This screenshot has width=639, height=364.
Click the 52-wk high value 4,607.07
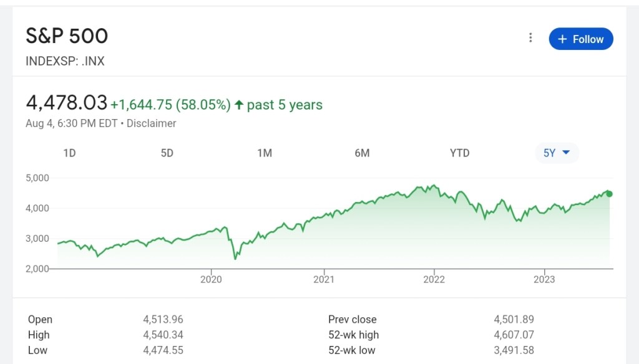coord(514,335)
